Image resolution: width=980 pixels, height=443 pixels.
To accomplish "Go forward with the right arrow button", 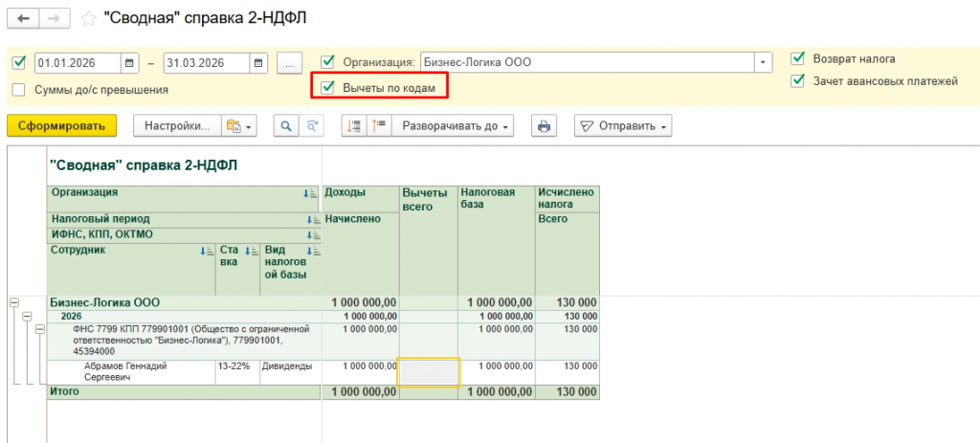I will (55, 18).
